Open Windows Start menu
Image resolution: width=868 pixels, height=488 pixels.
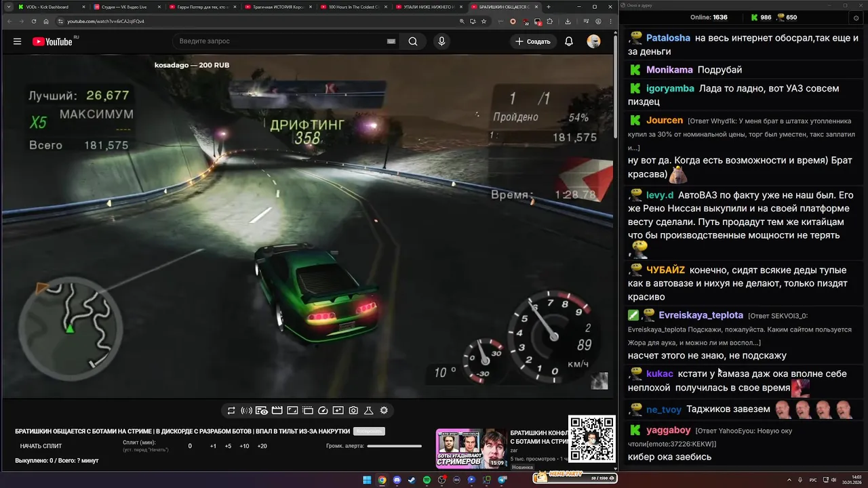(x=367, y=480)
